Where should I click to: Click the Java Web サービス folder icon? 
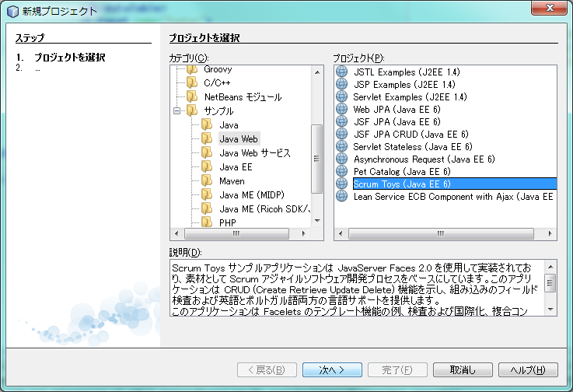[x=207, y=152]
